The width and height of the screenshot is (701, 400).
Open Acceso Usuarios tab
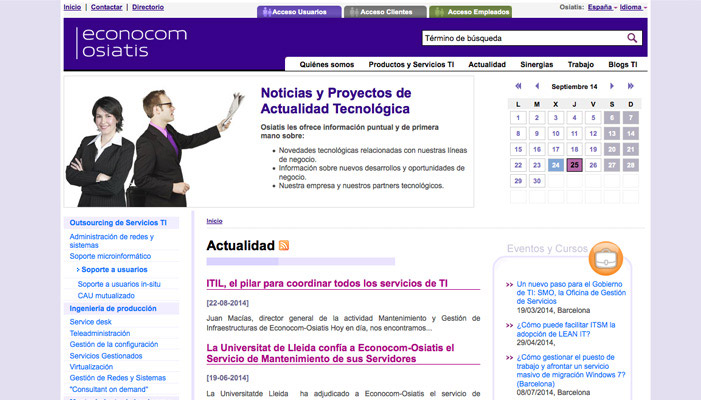[299, 12]
